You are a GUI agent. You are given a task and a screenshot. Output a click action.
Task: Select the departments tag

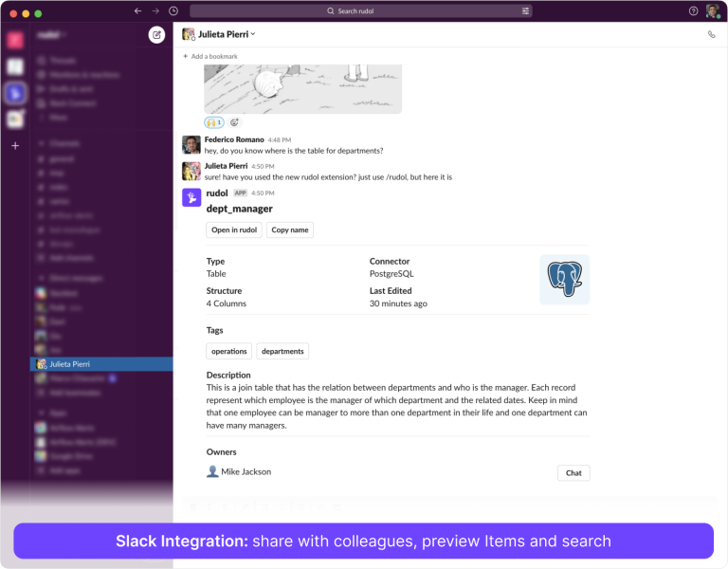282,351
